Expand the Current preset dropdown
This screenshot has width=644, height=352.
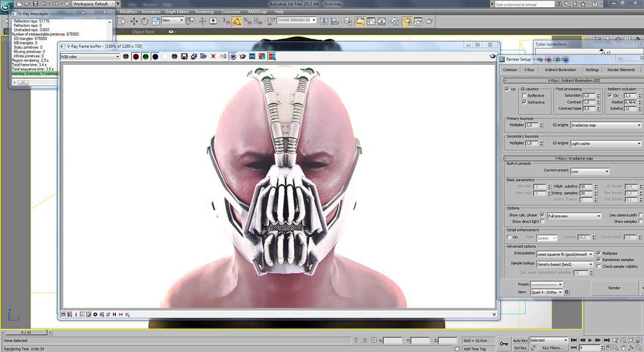coord(589,171)
